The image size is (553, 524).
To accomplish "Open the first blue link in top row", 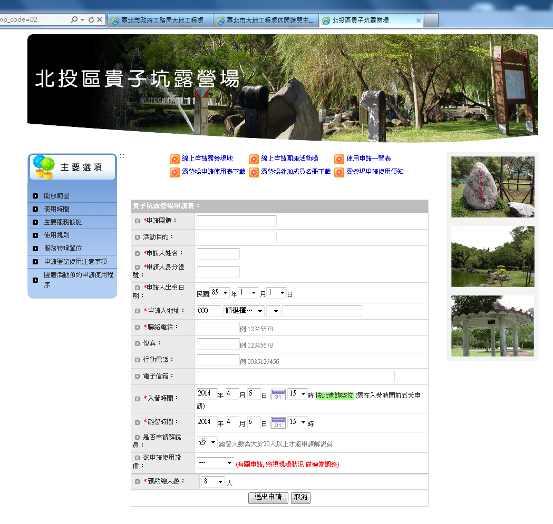I will click(207, 158).
